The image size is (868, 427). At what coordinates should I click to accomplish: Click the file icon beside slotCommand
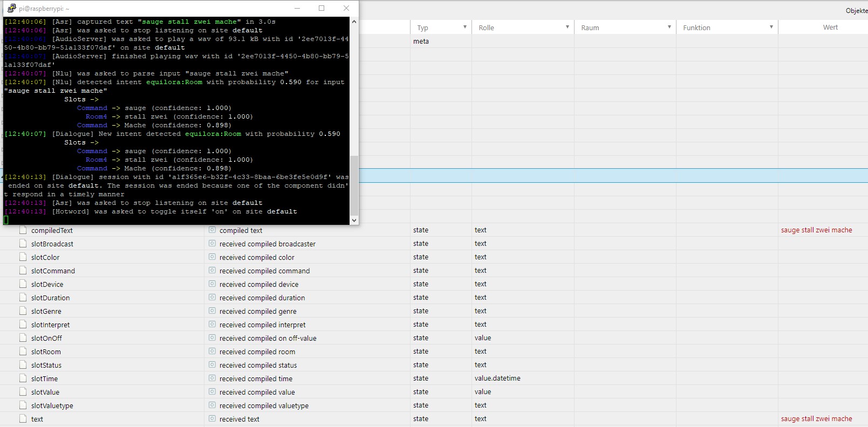23,271
